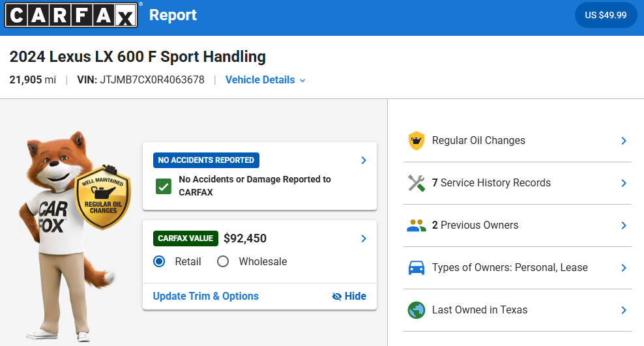Click No Accidents or Damage Reported text
The image size is (644, 346).
click(x=255, y=186)
